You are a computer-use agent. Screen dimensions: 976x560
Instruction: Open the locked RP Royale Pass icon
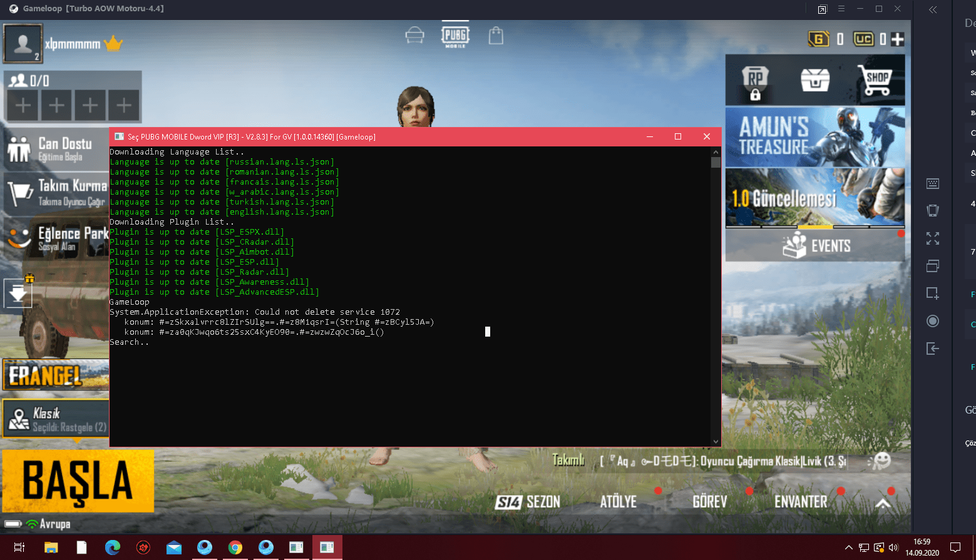[x=756, y=82]
